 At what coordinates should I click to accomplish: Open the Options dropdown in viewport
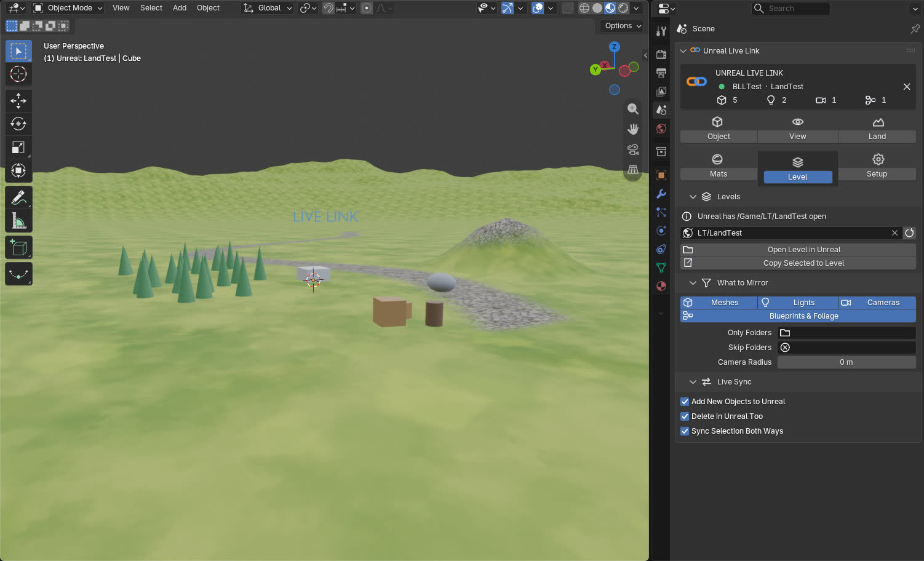pos(623,26)
